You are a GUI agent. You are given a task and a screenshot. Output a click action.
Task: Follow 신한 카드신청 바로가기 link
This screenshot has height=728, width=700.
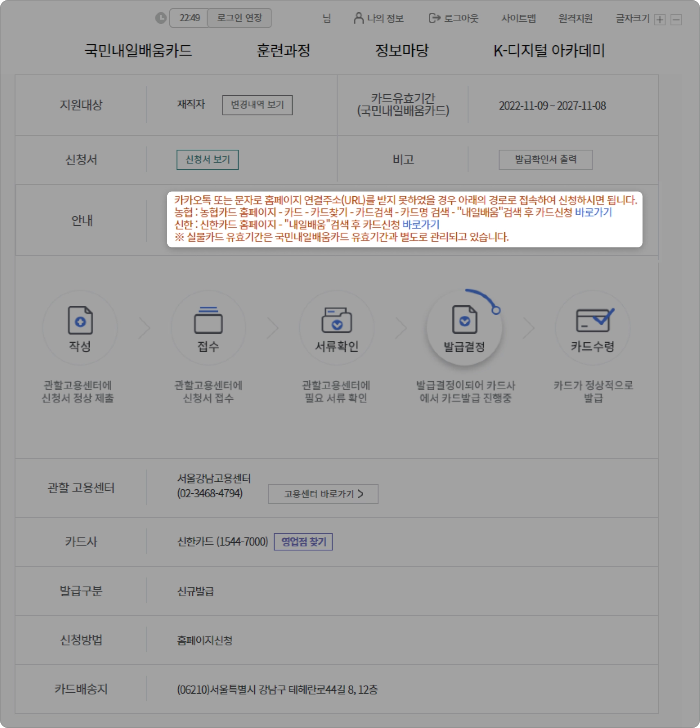(421, 225)
